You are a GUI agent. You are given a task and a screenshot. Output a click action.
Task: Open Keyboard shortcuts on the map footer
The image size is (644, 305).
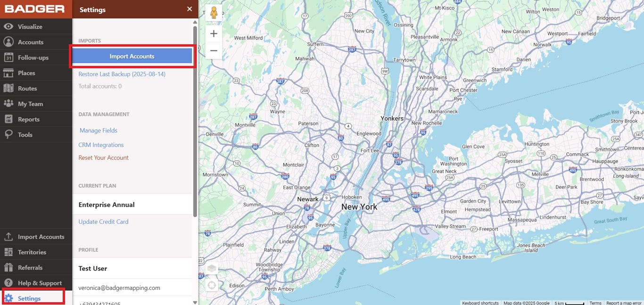click(x=480, y=303)
